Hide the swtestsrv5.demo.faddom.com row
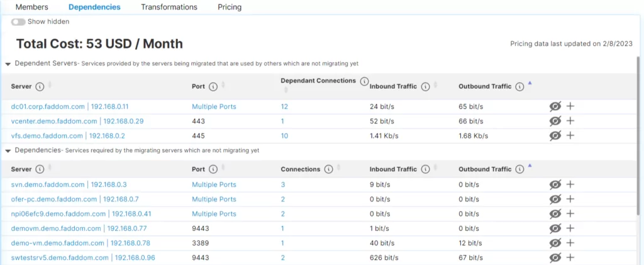The width and height of the screenshot is (644, 265). (x=555, y=257)
